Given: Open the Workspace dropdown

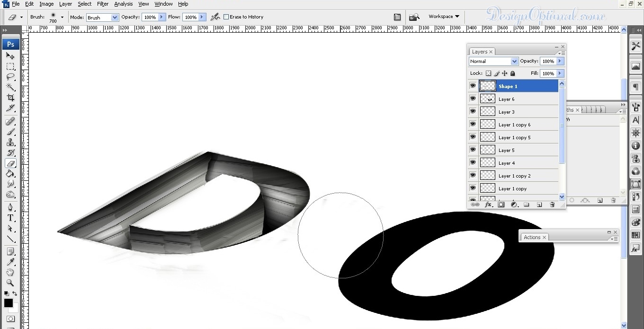Looking at the screenshot, I should pos(444,17).
